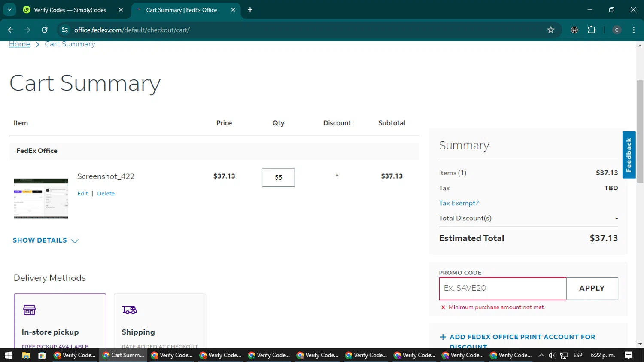Apply the promo code

(x=592, y=289)
